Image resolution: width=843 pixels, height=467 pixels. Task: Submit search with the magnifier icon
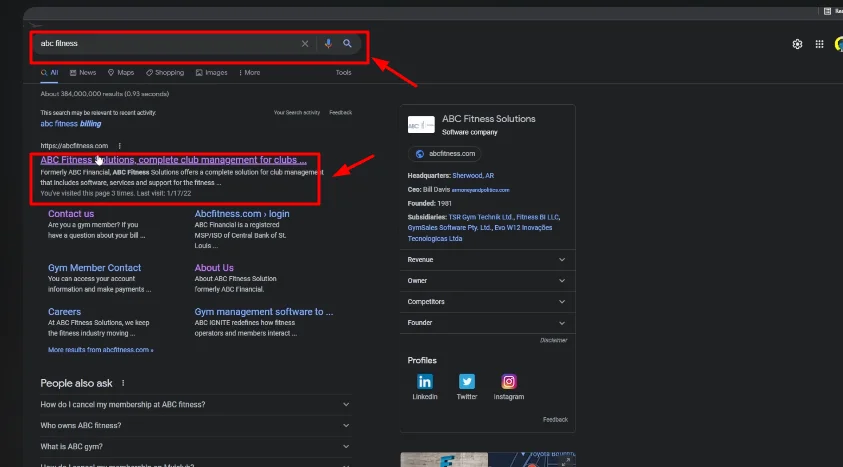tap(347, 44)
